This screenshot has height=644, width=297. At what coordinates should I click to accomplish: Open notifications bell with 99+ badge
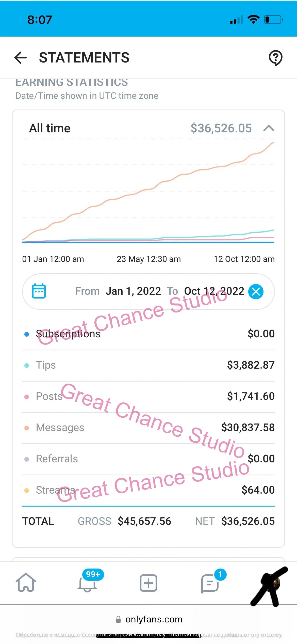coord(87,583)
